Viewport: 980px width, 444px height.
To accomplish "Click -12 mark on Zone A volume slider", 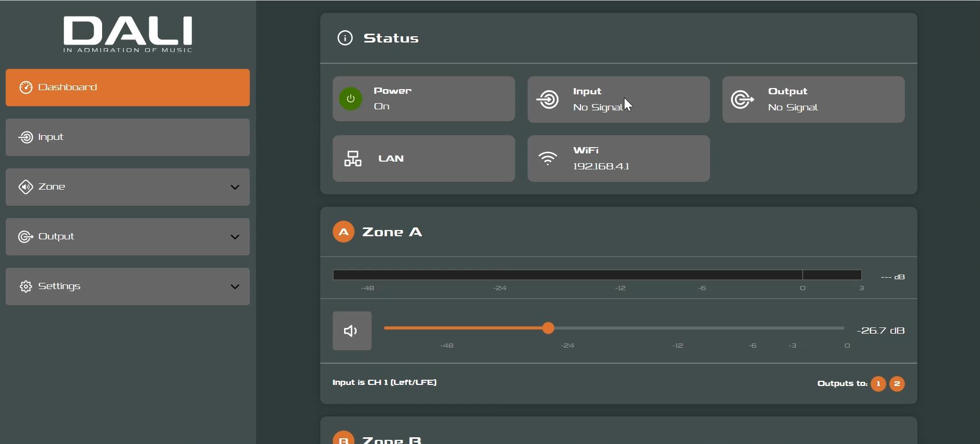I will point(678,346).
